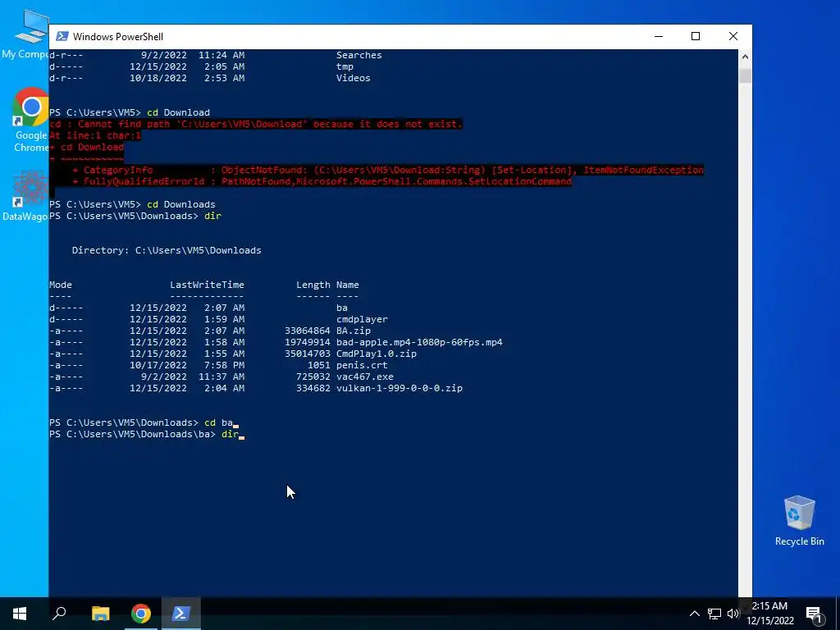This screenshot has width=840, height=630.
Task: Click the 'ba' directory name in the listing
Action: tap(342, 308)
